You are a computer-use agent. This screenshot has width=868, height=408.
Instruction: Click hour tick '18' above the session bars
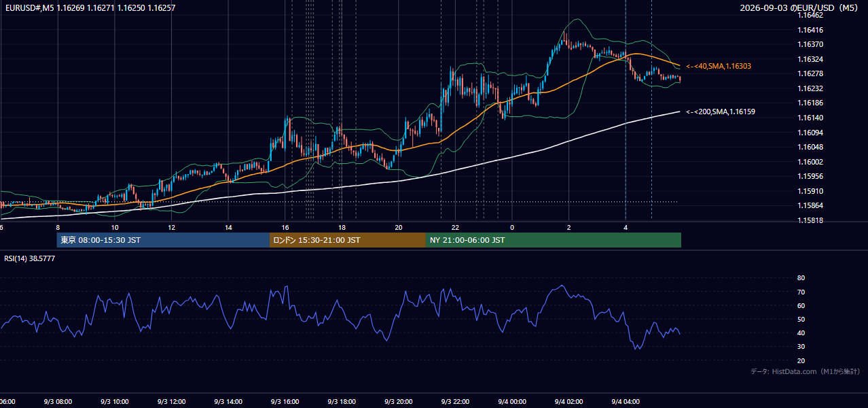coord(342,227)
